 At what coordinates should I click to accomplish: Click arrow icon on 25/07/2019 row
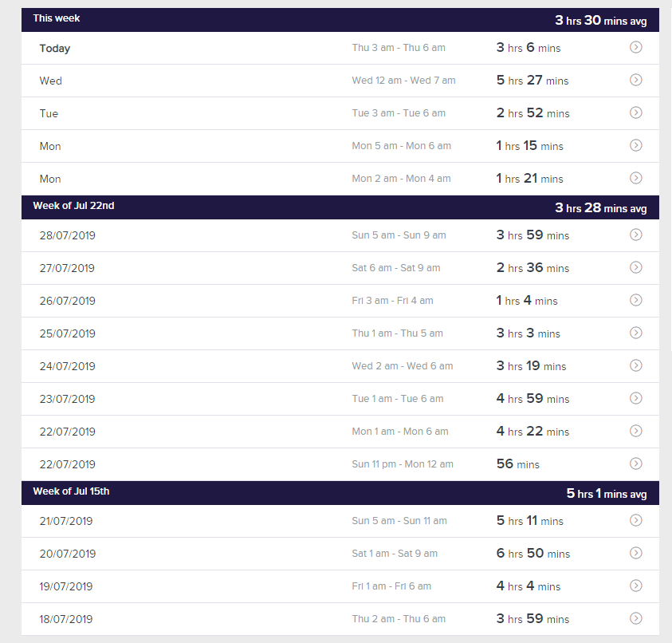pyautogui.click(x=635, y=333)
